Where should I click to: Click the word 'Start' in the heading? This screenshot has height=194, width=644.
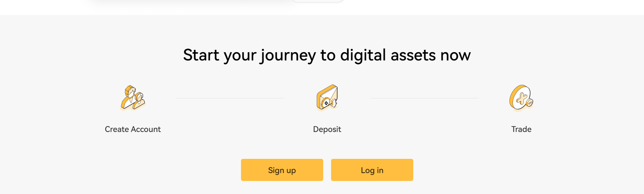(x=201, y=55)
